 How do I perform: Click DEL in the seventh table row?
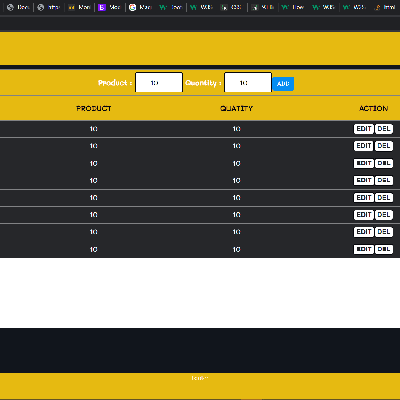click(384, 232)
